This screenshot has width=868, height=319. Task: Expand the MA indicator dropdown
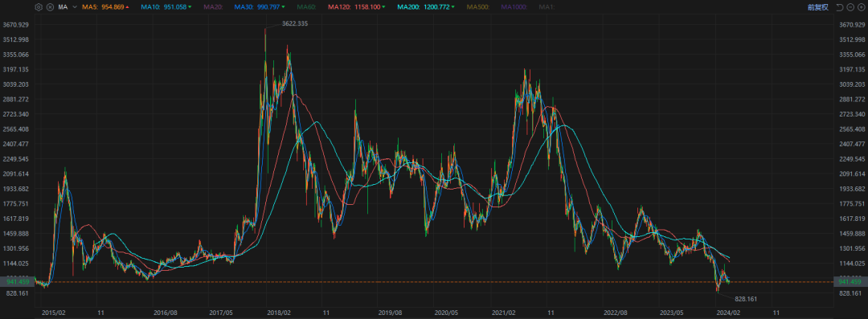75,7
